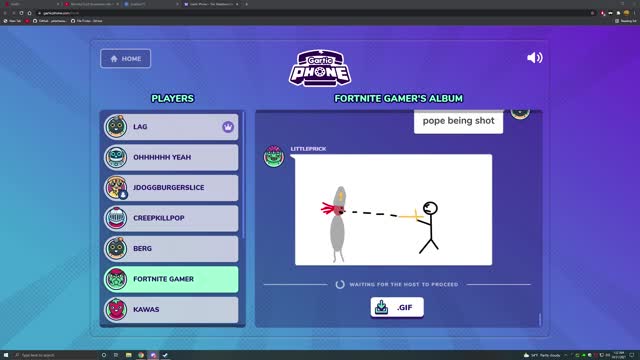Click the OHHHHHH YEAH player name
This screenshot has height=360, width=640.
click(162, 157)
